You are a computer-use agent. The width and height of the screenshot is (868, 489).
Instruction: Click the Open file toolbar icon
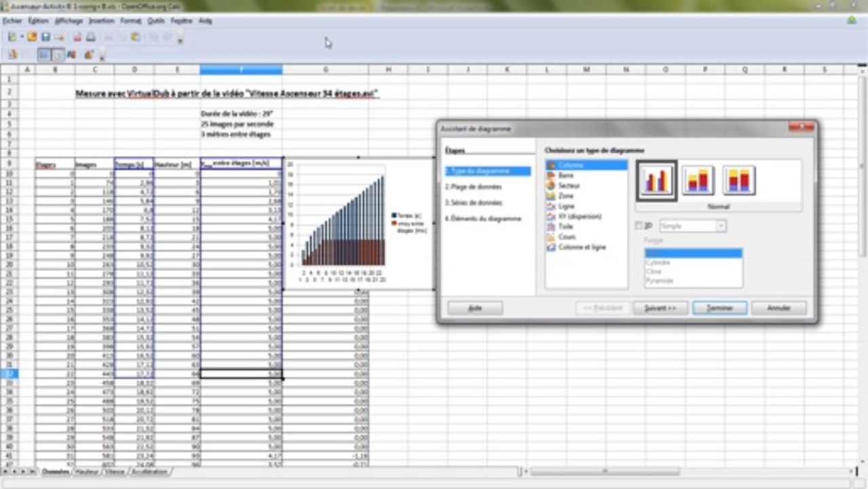(x=32, y=37)
